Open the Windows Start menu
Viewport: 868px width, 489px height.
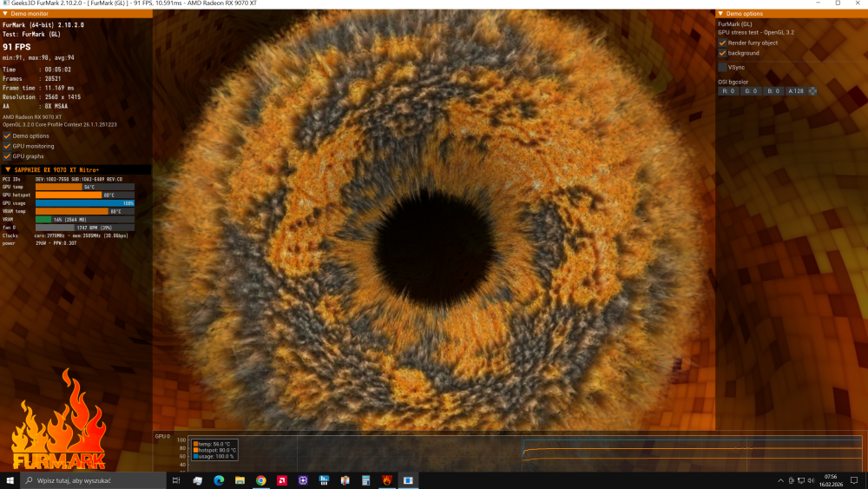click(10, 480)
